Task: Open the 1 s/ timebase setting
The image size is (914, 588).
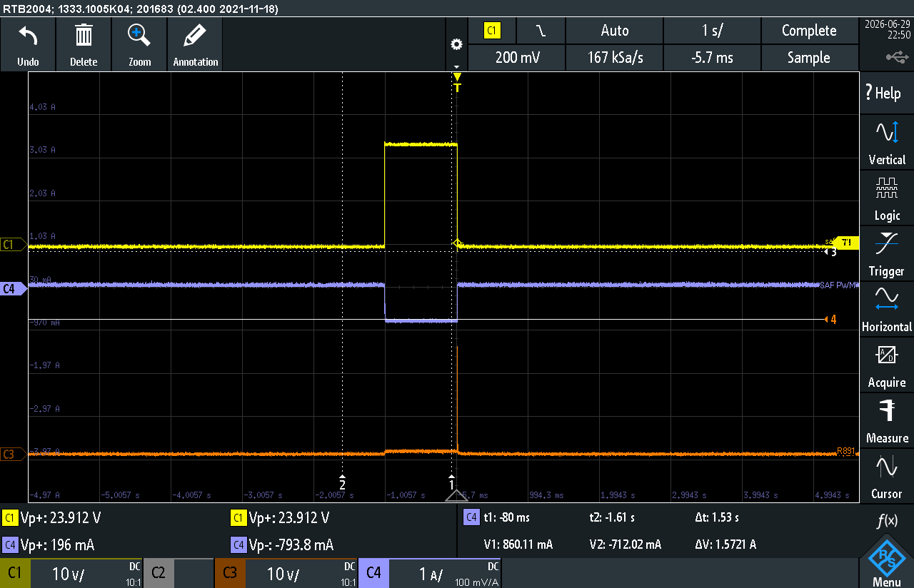Action: coord(712,31)
